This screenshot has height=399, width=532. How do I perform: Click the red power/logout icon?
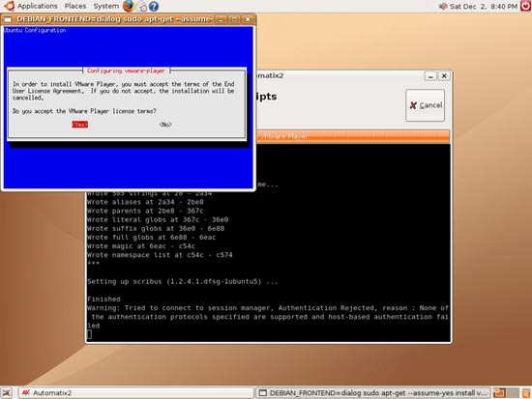click(x=525, y=6)
